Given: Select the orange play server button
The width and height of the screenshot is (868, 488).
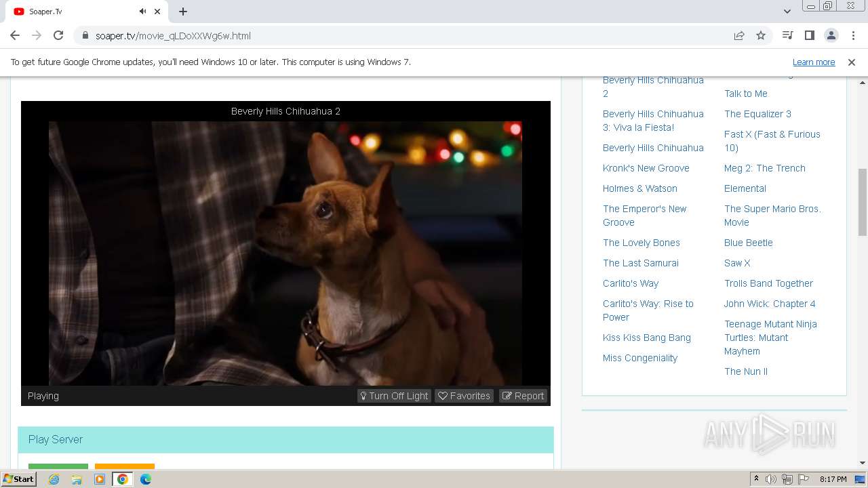Looking at the screenshot, I should click(x=125, y=466).
